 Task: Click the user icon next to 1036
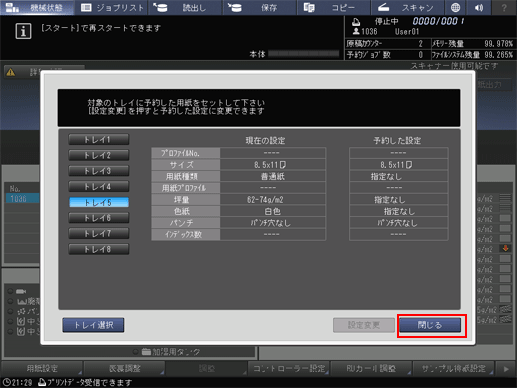coord(356,31)
